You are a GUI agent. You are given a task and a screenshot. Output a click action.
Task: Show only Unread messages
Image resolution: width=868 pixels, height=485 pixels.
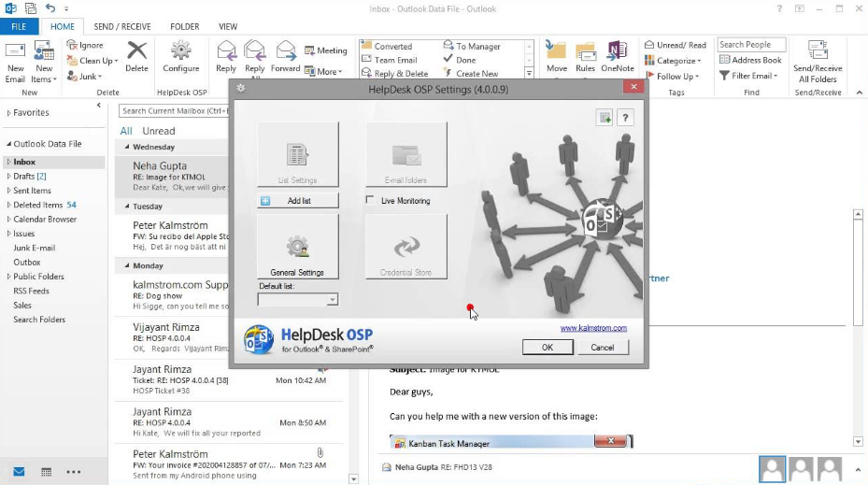[158, 131]
